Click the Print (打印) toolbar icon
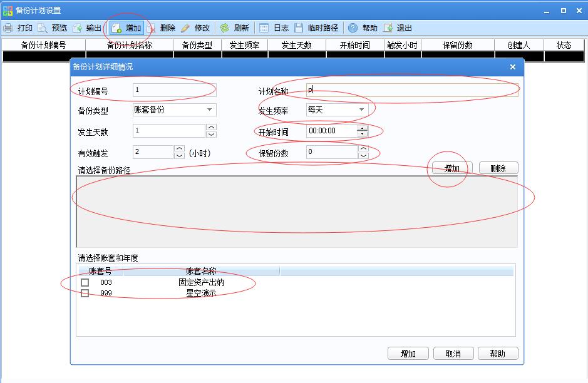588x383 pixels. coord(9,28)
